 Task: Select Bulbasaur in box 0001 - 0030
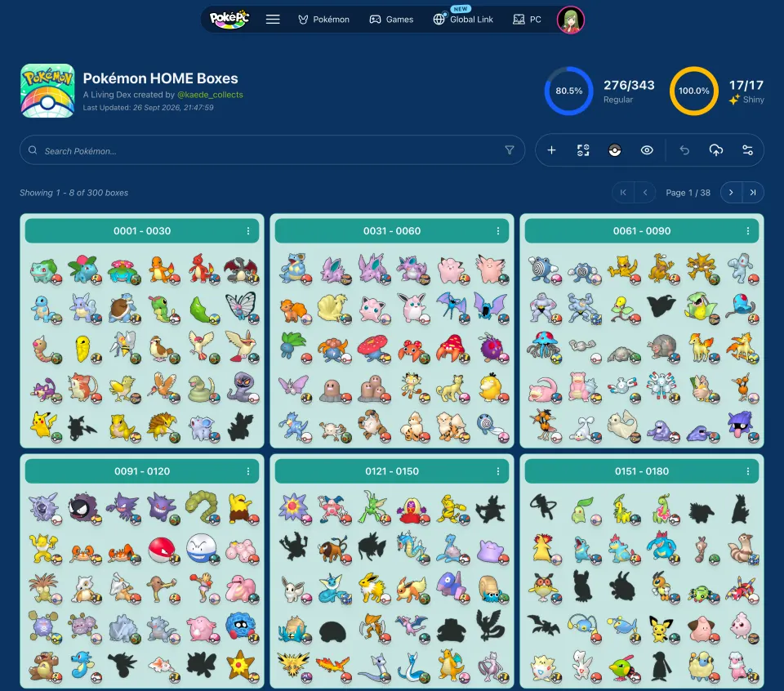[x=45, y=270]
